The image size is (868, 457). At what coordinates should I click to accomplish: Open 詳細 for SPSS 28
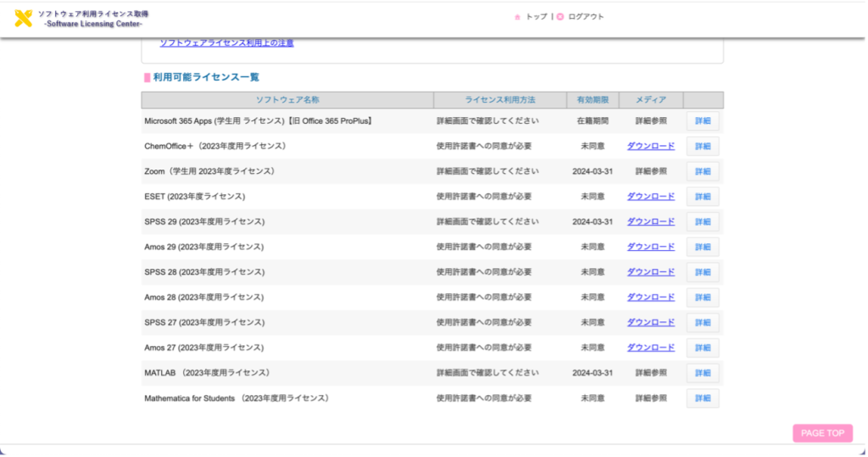[703, 272]
